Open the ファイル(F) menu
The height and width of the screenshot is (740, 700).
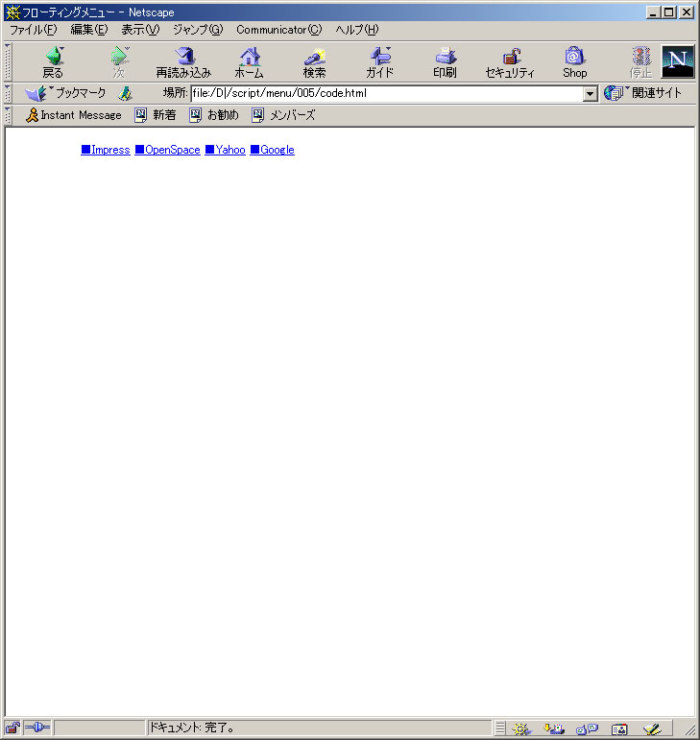tap(33, 30)
